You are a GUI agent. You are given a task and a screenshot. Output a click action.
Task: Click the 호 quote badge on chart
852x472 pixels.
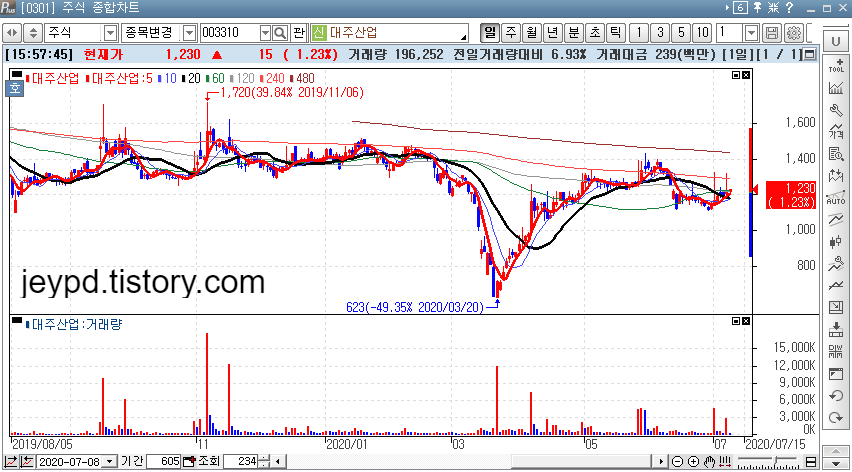click(x=15, y=88)
